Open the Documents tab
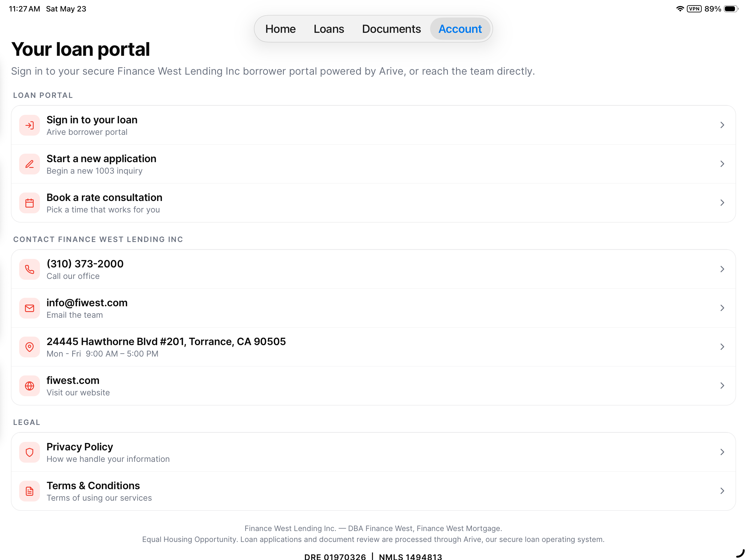The height and width of the screenshot is (560, 747). tap(391, 29)
